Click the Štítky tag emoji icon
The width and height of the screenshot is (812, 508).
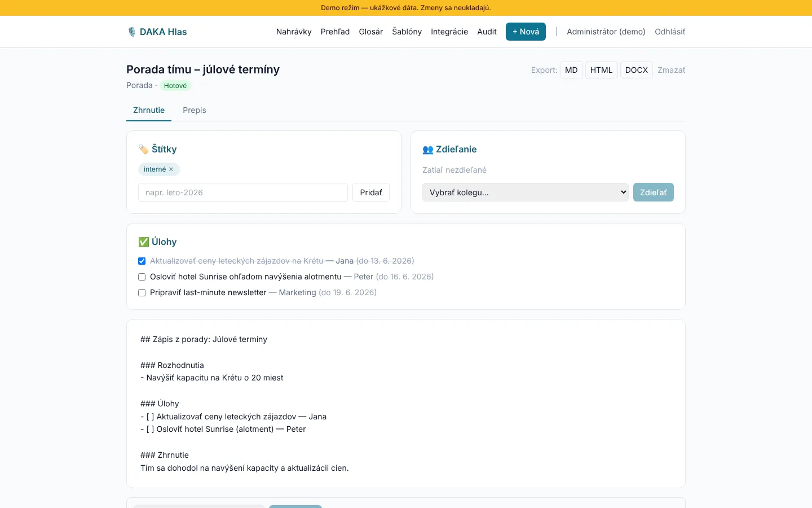tap(144, 149)
